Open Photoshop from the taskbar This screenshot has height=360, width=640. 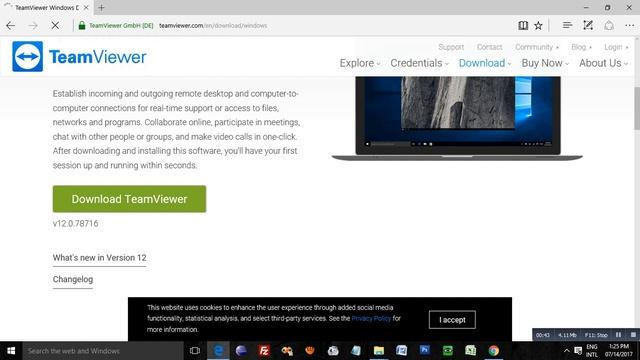(x=424, y=351)
